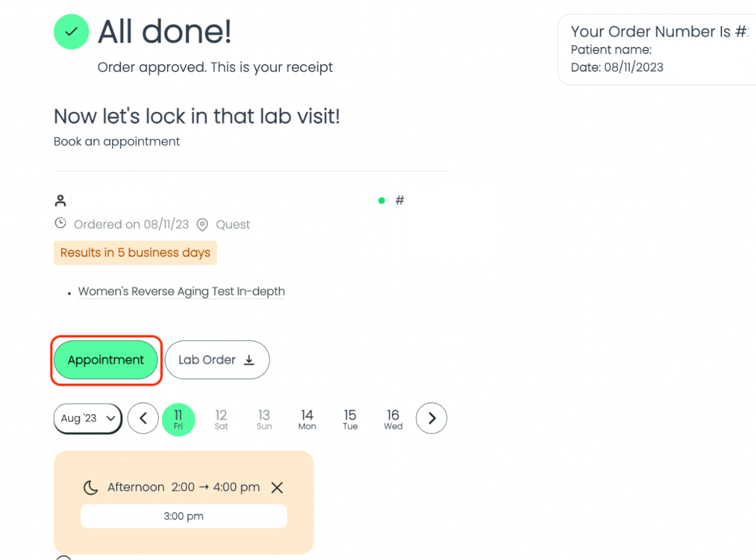This screenshot has height=560, width=756.
Task: Click the patient person icon
Action: (x=60, y=200)
